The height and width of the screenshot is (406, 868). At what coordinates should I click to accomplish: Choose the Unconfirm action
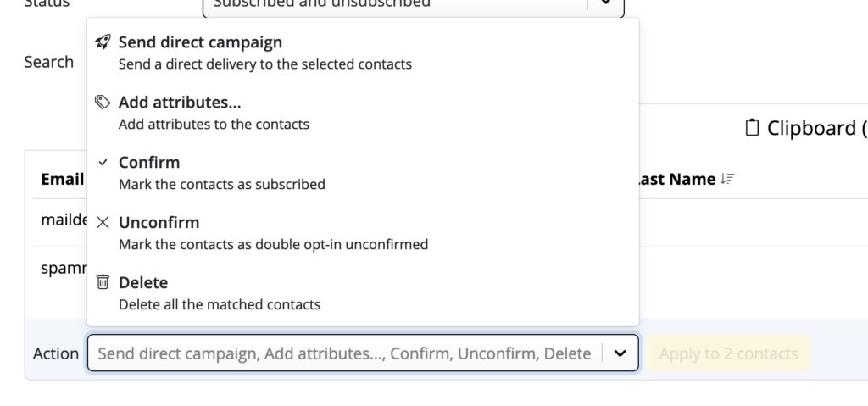point(363,232)
